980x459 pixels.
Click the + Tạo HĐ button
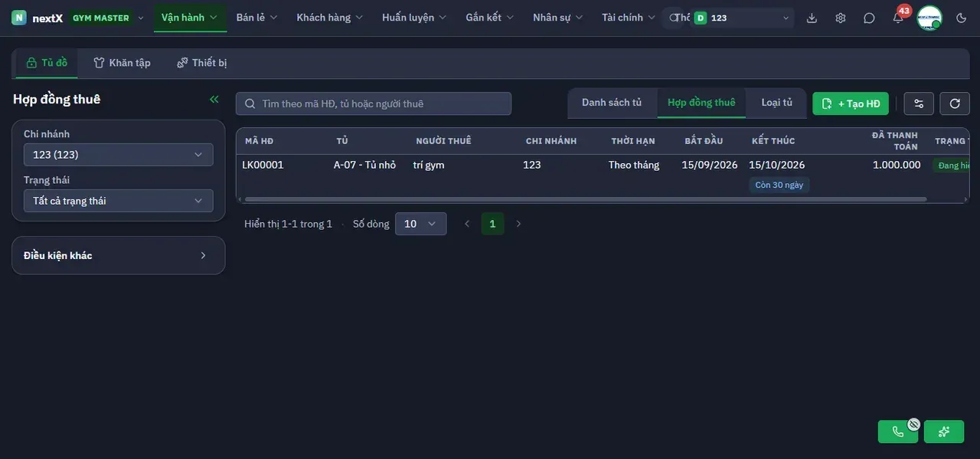pyautogui.click(x=851, y=103)
